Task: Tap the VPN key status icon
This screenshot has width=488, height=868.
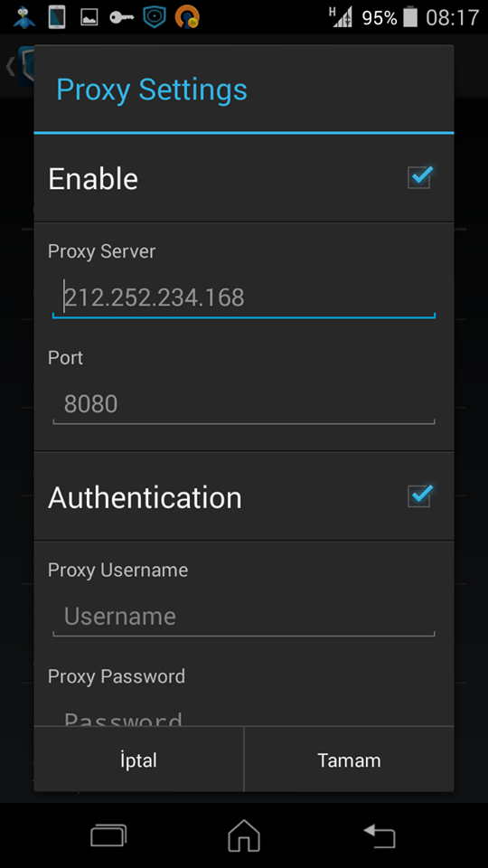Action: [x=122, y=18]
